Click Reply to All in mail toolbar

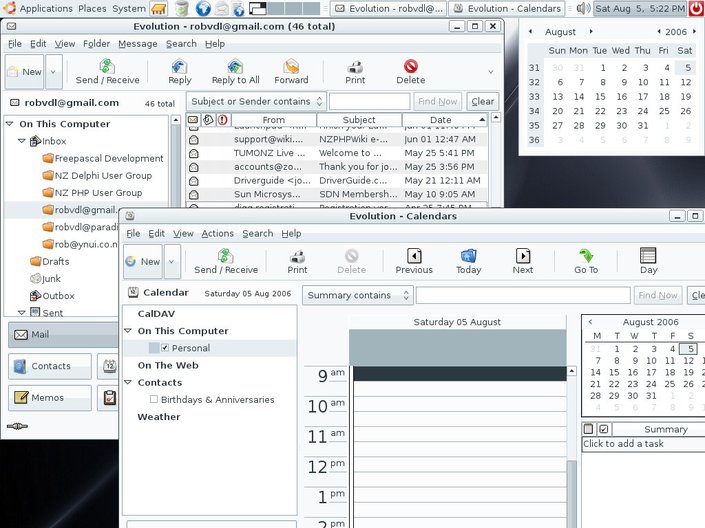pyautogui.click(x=235, y=72)
